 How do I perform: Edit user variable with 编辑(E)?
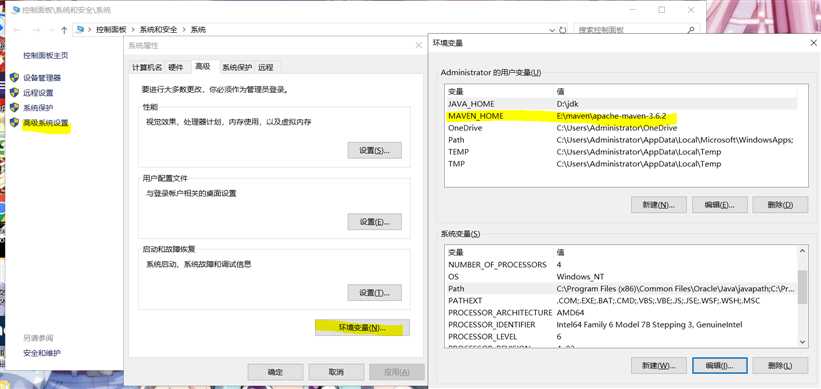tap(720, 205)
